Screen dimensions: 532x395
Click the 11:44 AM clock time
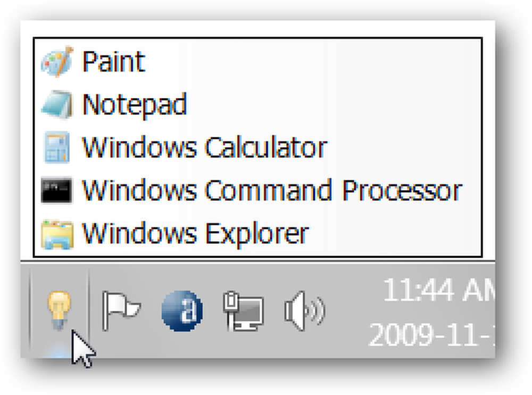(x=439, y=290)
